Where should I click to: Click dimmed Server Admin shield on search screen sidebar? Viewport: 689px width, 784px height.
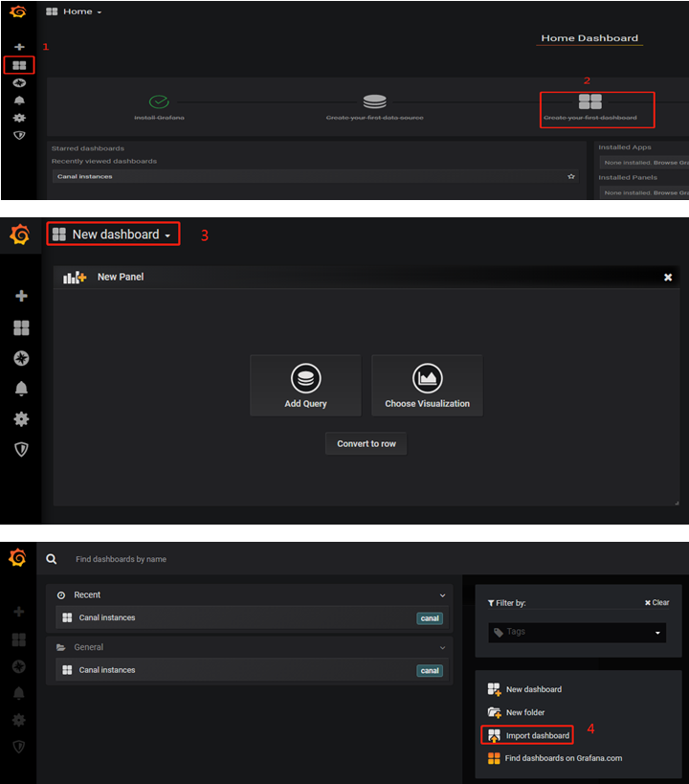point(18,747)
